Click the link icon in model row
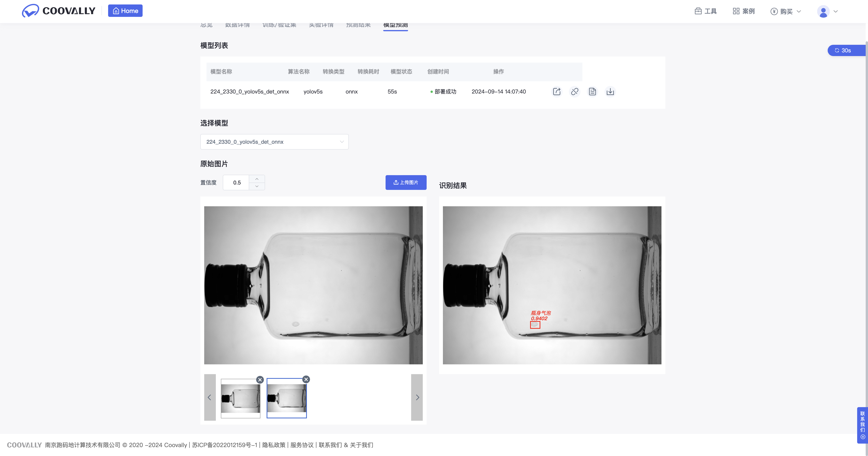 pos(574,91)
